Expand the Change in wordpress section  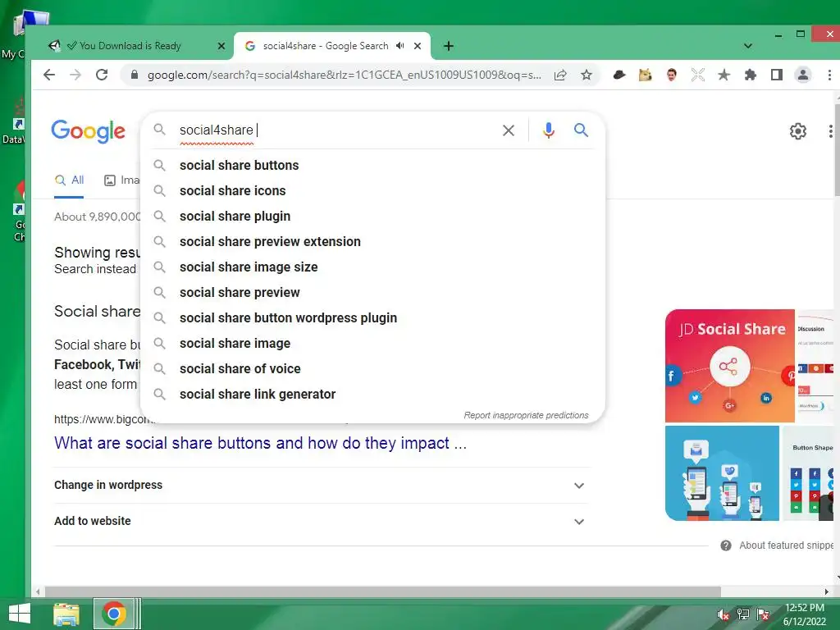(x=321, y=486)
